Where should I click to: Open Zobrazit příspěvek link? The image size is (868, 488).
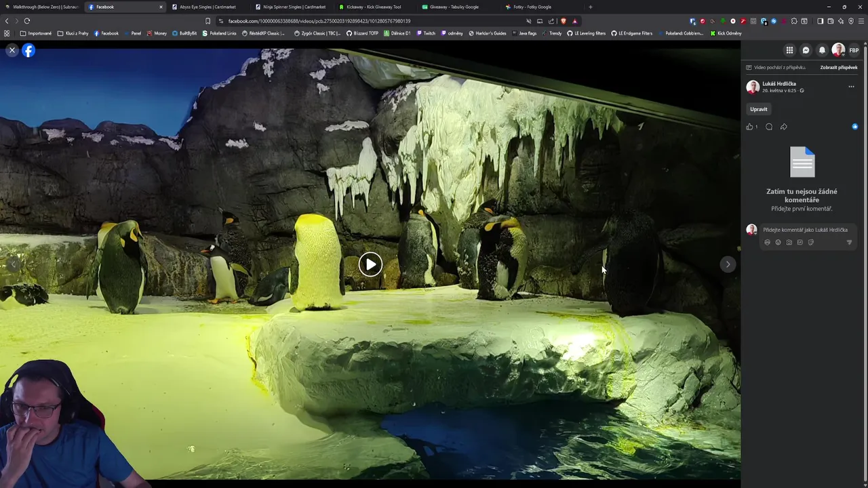[839, 67]
